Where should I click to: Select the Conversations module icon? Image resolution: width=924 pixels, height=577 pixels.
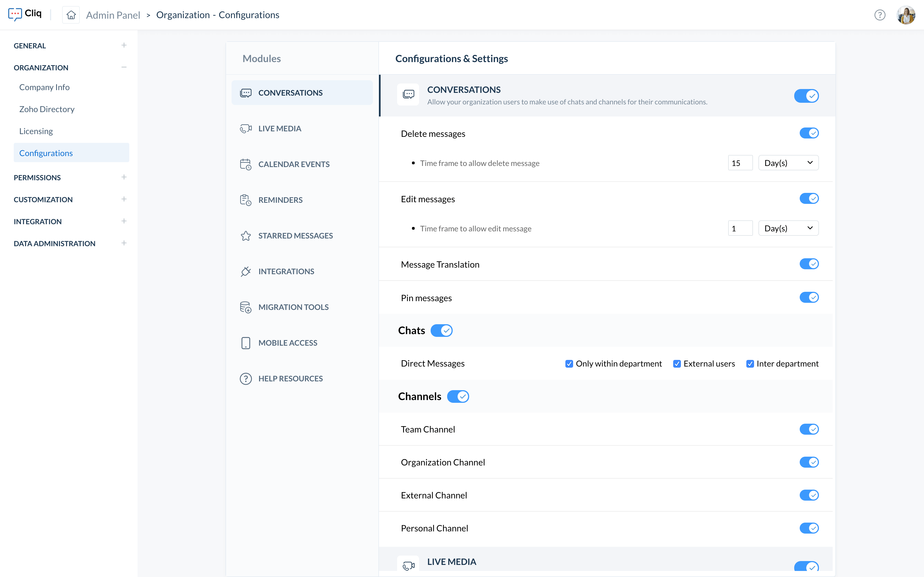tap(246, 92)
